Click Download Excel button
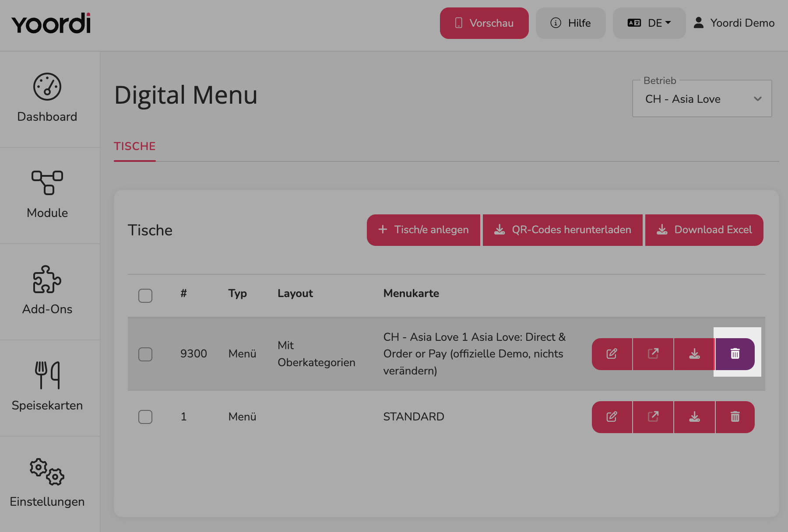This screenshot has width=788, height=532. click(704, 230)
